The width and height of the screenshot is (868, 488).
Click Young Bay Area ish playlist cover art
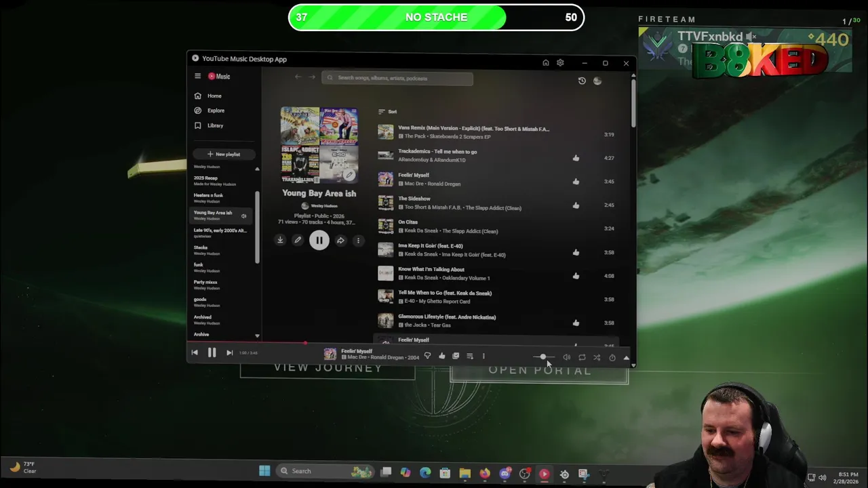[x=319, y=144]
